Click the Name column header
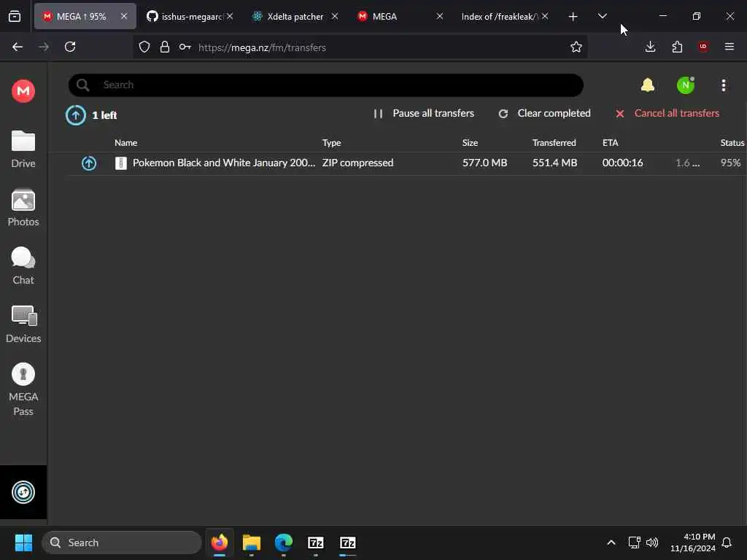This screenshot has width=747, height=560. pyautogui.click(x=125, y=142)
